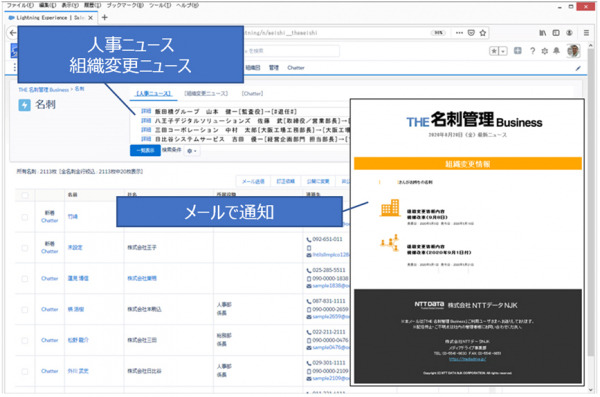Click the blue 一覧表示 button
Image resolution: width=600 pixels, height=397 pixels.
coord(145,150)
